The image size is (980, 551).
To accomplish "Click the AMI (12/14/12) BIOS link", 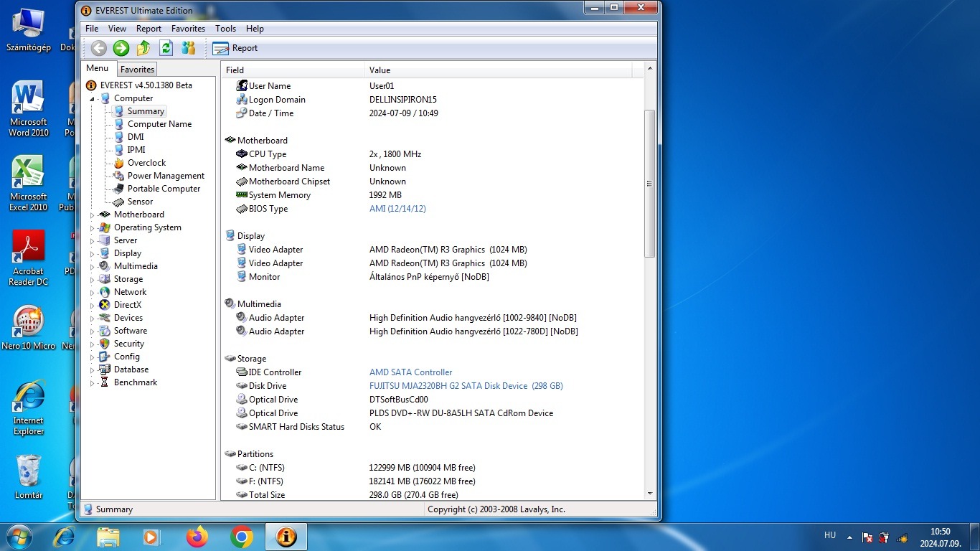I will click(397, 209).
